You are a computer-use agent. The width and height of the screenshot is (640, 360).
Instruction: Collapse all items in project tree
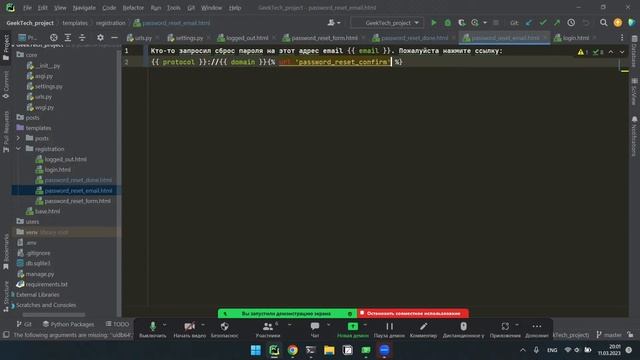tap(82, 38)
